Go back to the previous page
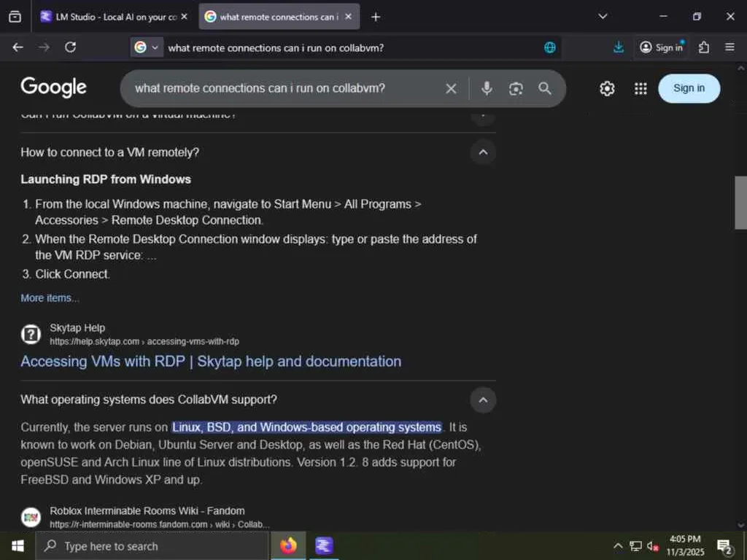 coord(18,47)
